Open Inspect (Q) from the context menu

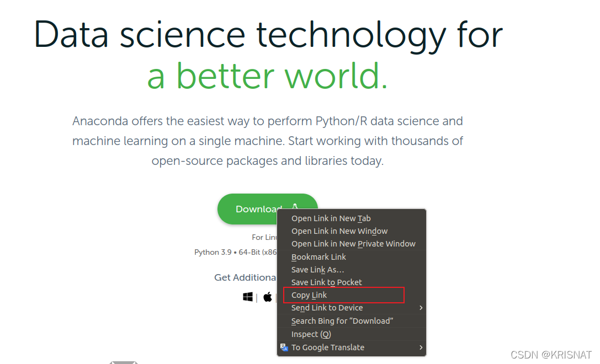(x=311, y=334)
